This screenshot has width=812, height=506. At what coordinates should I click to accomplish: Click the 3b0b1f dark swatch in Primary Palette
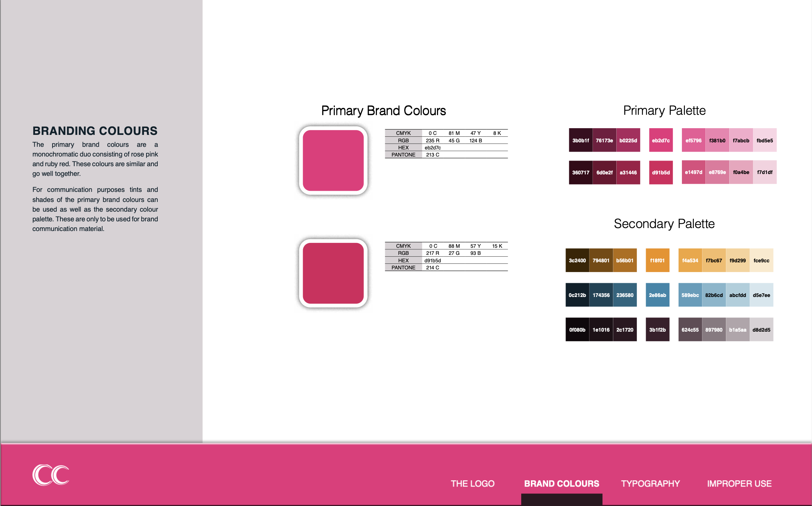click(580, 140)
